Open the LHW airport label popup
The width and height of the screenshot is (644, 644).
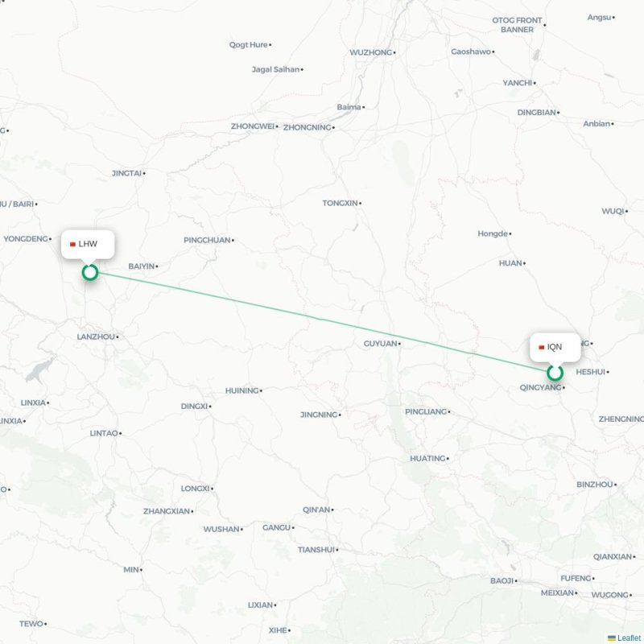click(88, 245)
